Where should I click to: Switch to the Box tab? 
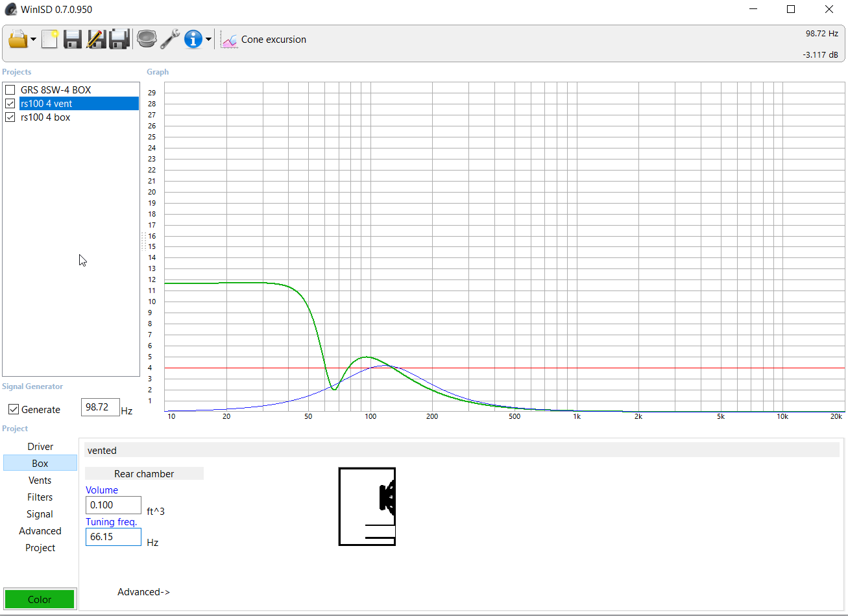[x=40, y=464]
